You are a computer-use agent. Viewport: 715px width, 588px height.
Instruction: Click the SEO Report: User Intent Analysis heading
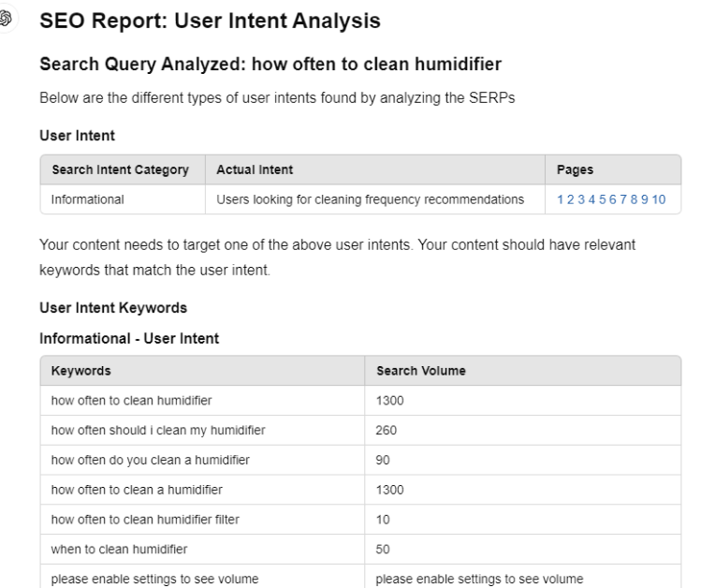[x=211, y=21]
